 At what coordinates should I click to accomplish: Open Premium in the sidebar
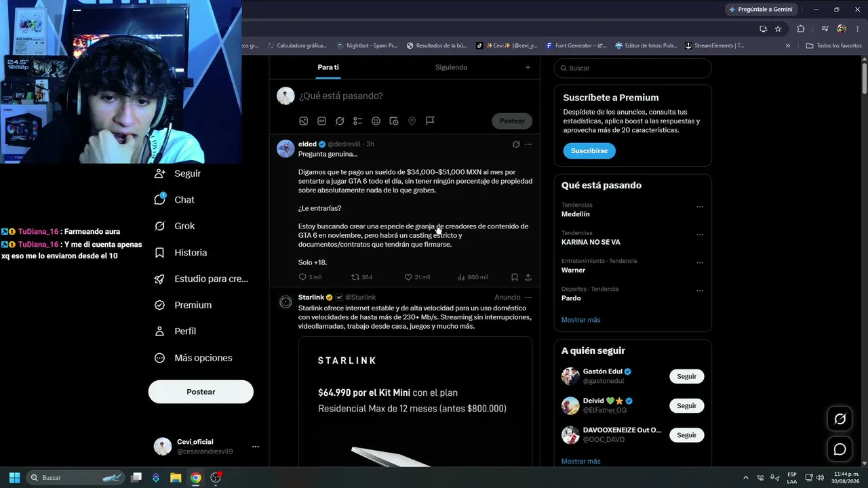pyautogui.click(x=183, y=305)
